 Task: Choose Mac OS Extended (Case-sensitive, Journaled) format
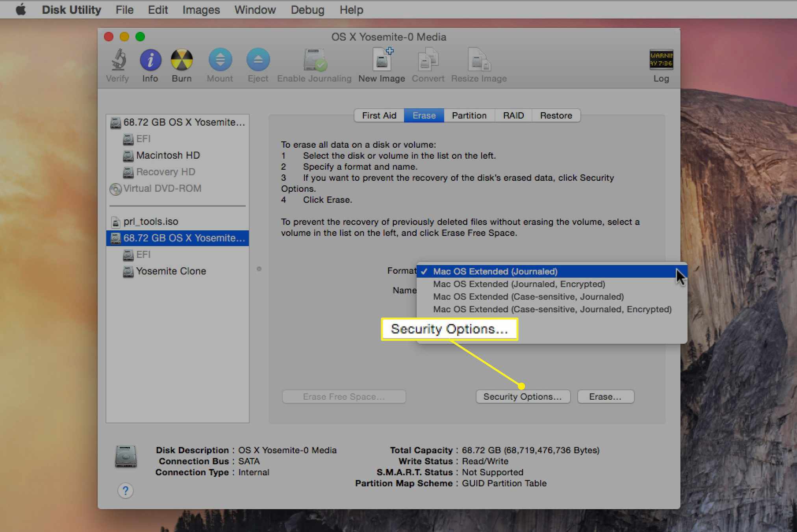[x=552, y=297]
